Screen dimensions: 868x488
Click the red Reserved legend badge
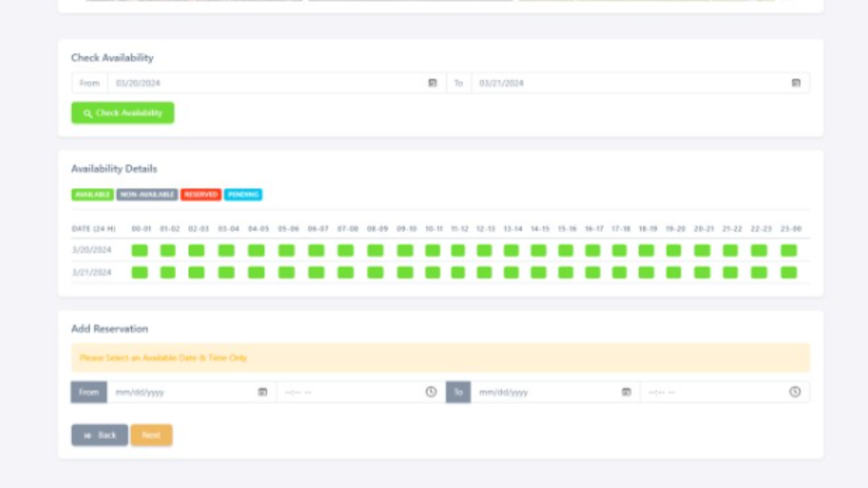click(201, 195)
